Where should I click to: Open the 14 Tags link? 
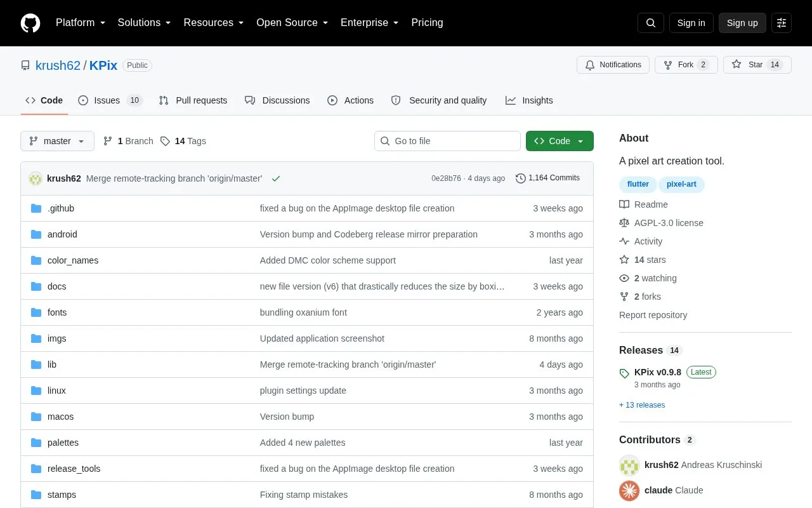coord(183,141)
